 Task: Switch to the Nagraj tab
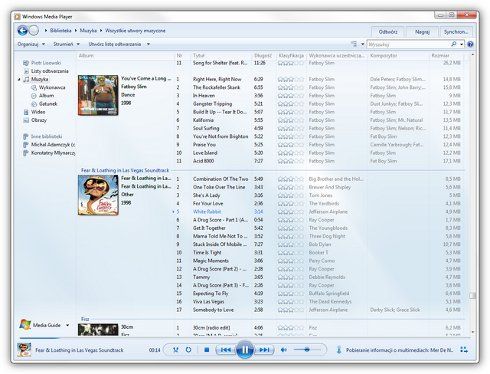[x=422, y=32]
